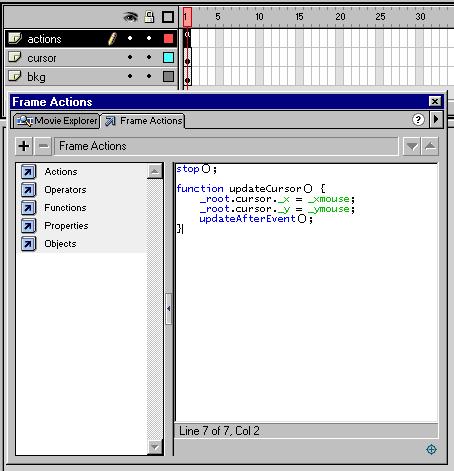This screenshot has width=454, height=471.
Task: Select keyframe on bkg layer frame 1
Action: coord(187,76)
